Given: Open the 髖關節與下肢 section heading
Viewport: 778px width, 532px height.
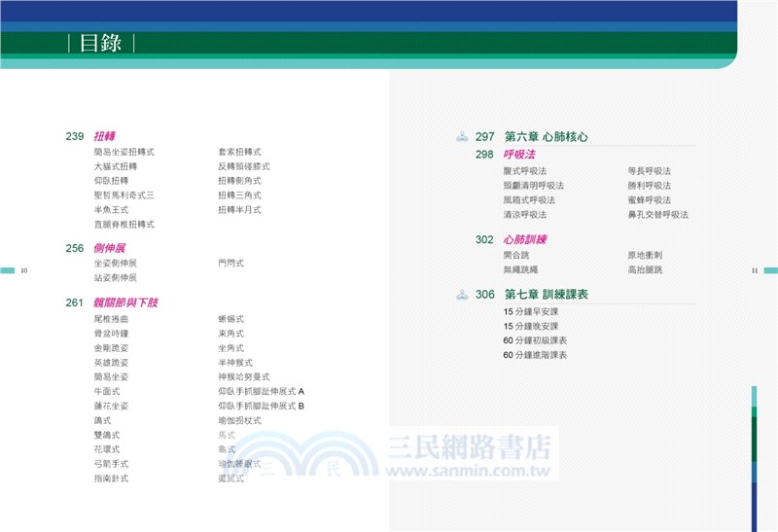Looking at the screenshot, I should coord(125,302).
